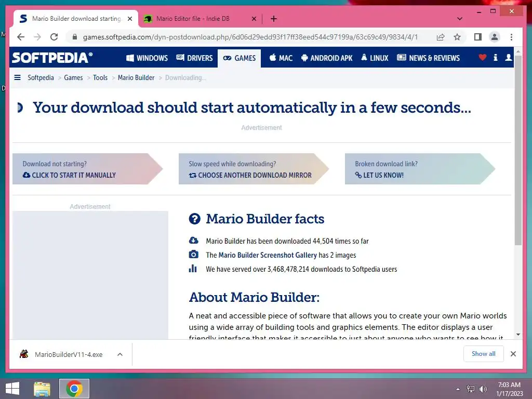Click the Chrome back arrow
The image size is (532, 399).
pyautogui.click(x=21, y=37)
